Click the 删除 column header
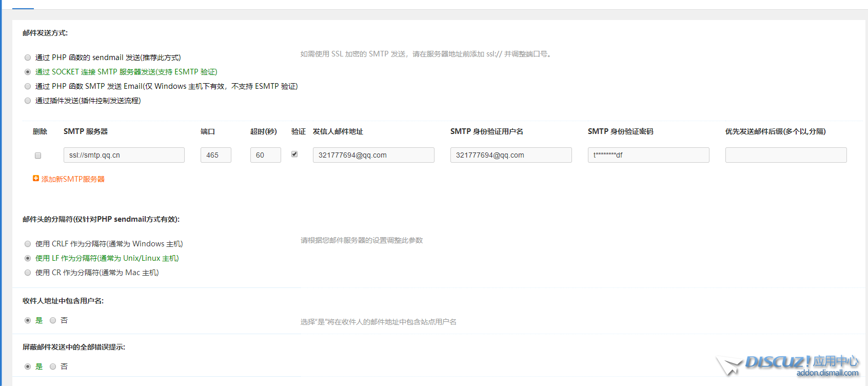Viewport: 868px width, 386px height. coord(40,131)
